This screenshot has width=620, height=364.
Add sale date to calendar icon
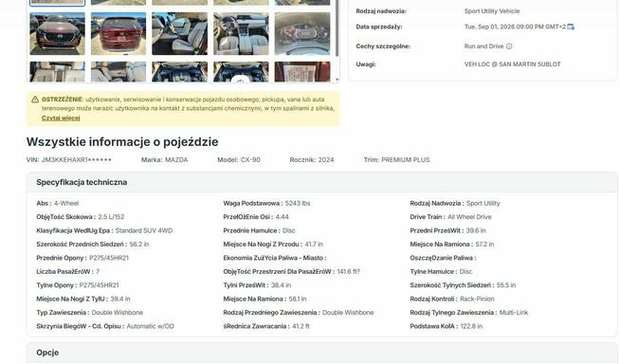571,27
